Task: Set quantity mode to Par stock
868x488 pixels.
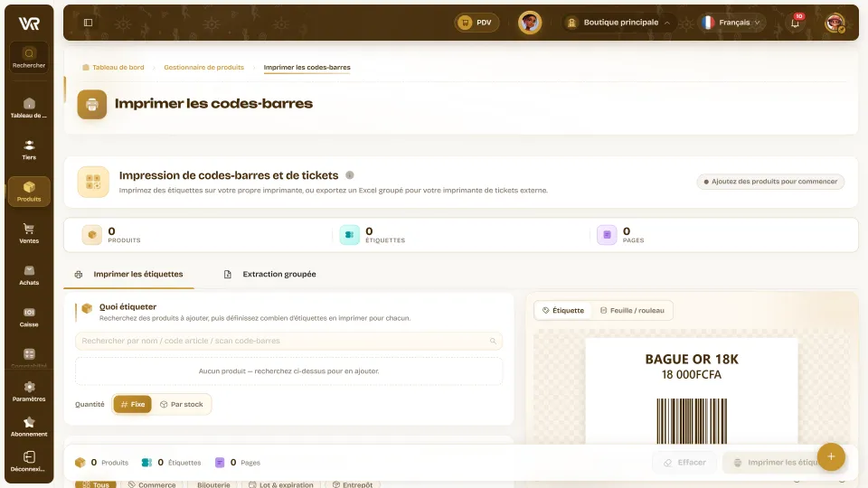Action: tap(182, 405)
